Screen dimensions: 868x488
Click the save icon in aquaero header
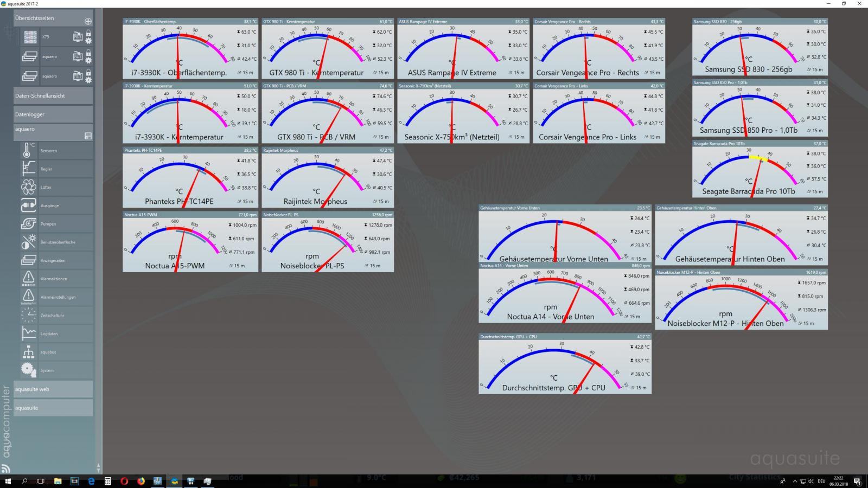pyautogui.click(x=88, y=136)
